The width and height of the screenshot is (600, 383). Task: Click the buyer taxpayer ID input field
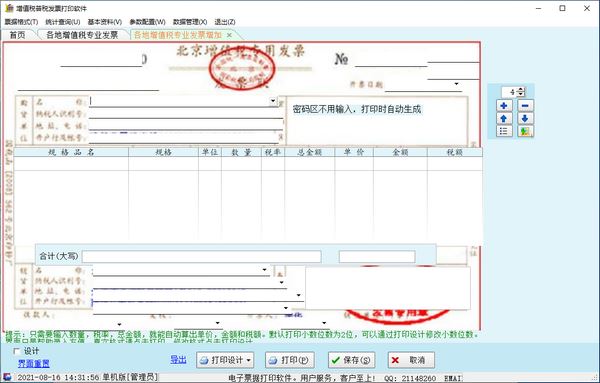[x=186, y=113]
